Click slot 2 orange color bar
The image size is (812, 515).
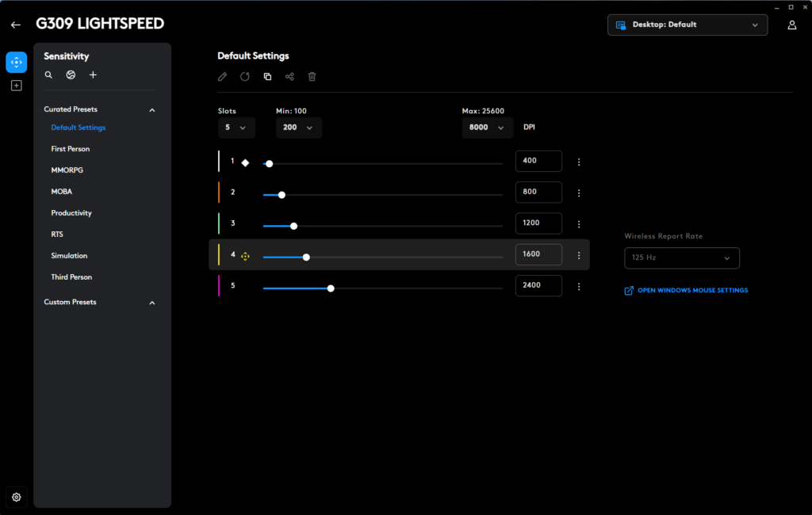[219, 192]
